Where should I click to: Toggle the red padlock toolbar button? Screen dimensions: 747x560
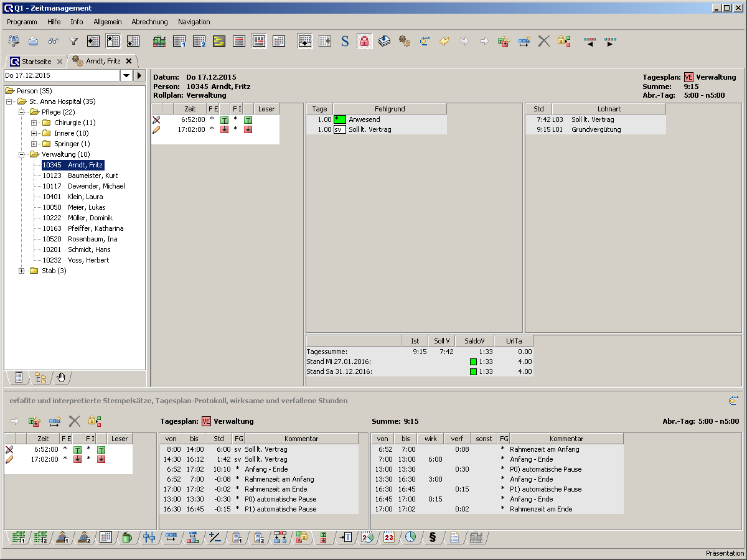coord(364,42)
